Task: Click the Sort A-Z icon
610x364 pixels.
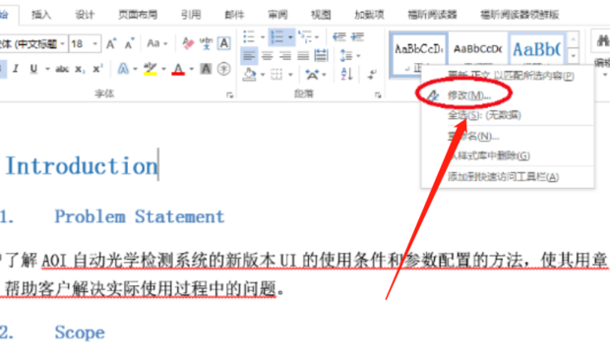Action: (x=346, y=74)
